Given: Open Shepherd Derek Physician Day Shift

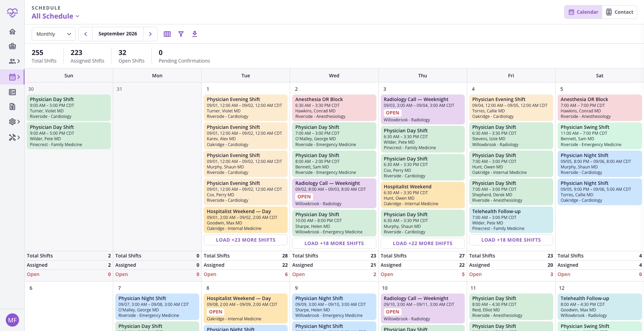Looking at the screenshot, I should click(x=511, y=192).
